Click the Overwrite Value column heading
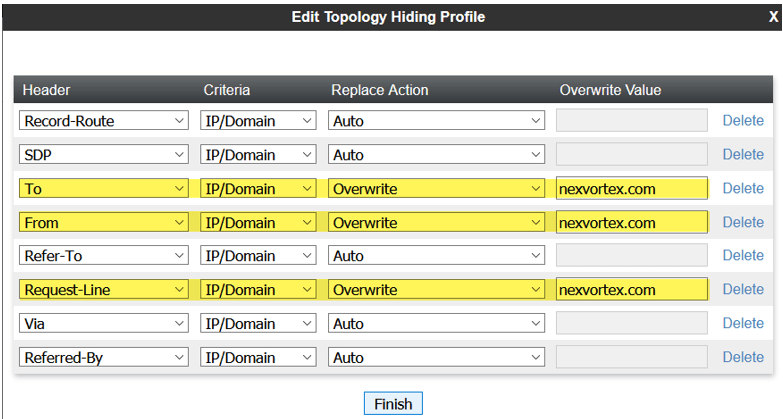The height and width of the screenshot is (419, 783). 610,90
